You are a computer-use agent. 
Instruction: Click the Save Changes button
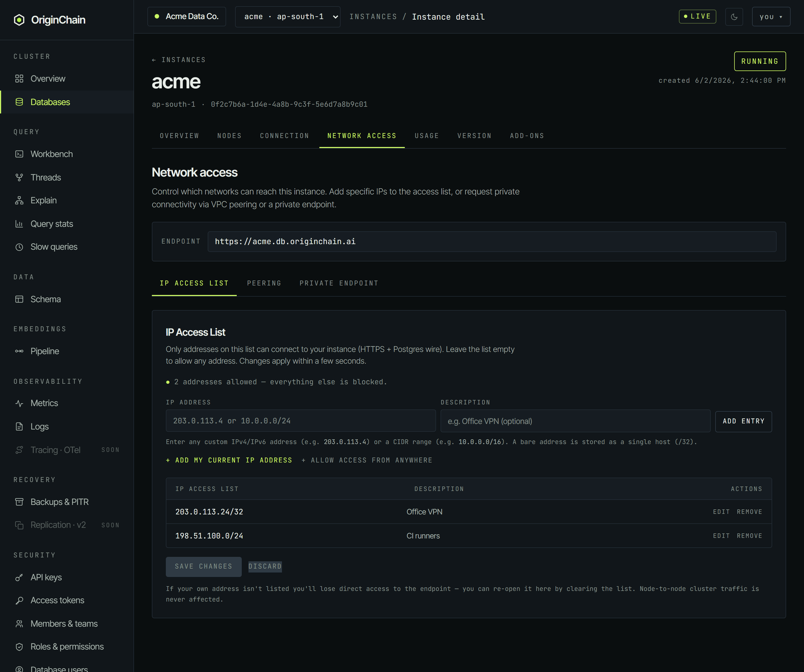tap(204, 567)
